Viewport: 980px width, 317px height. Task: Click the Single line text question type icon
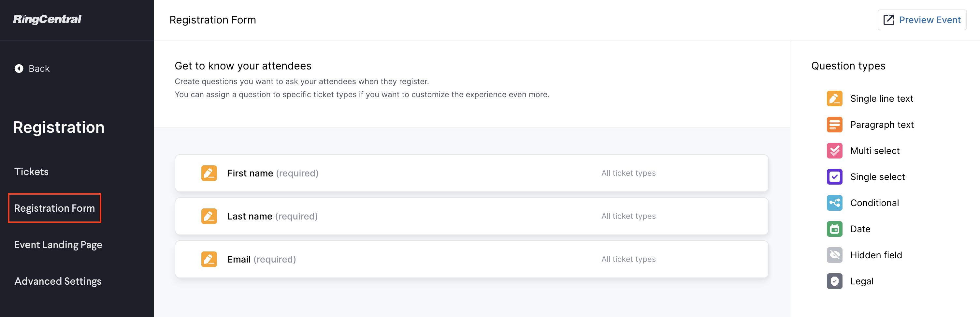(x=834, y=98)
